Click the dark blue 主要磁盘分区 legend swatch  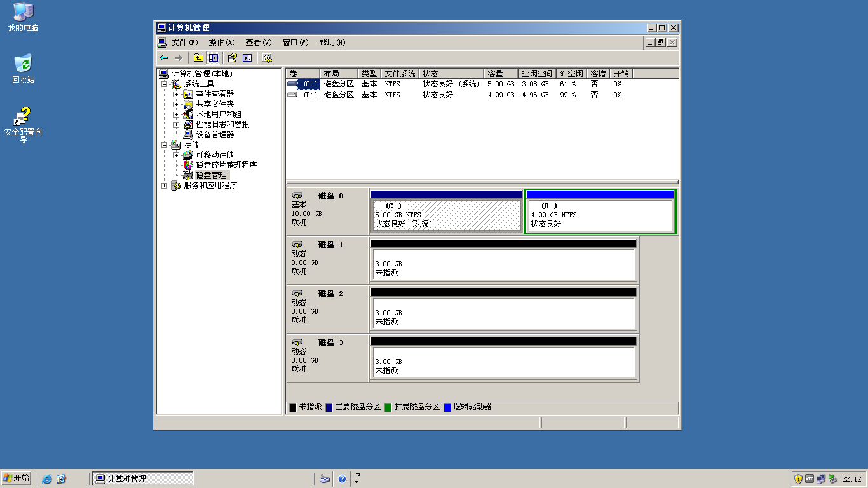point(329,407)
